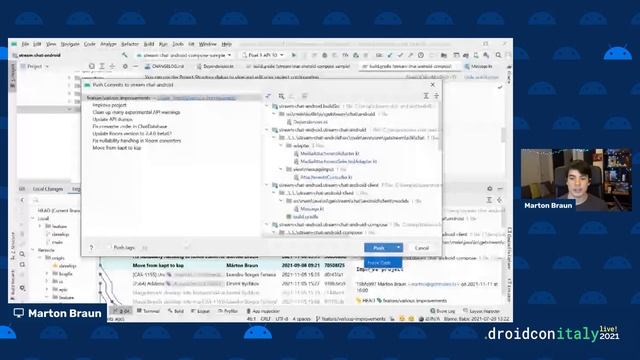
Task: Click the Show Diff icon in dialog toolbar
Action: click(x=268, y=96)
